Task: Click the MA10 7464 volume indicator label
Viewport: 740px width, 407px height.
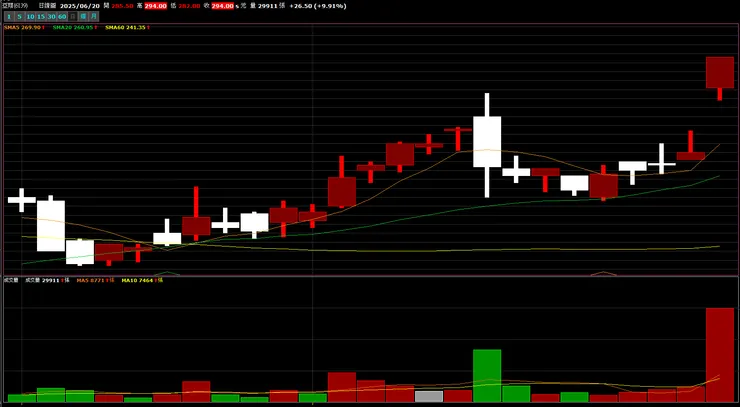Action: pos(142,280)
